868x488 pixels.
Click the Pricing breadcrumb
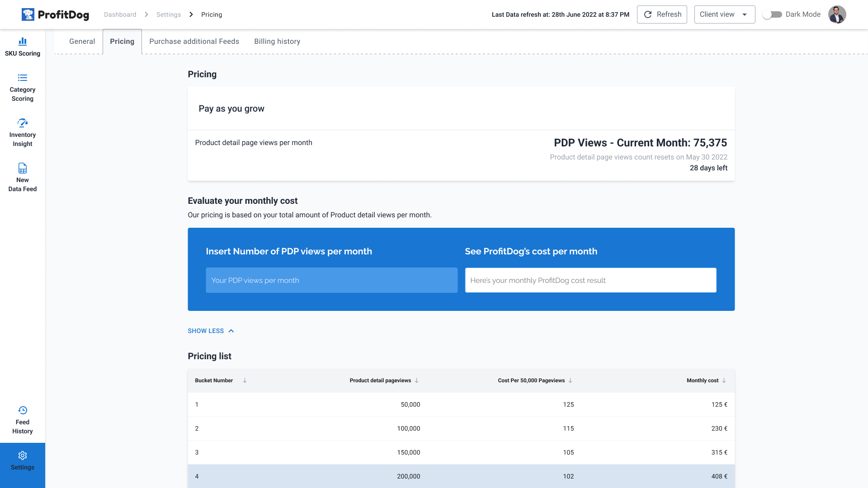(x=212, y=14)
